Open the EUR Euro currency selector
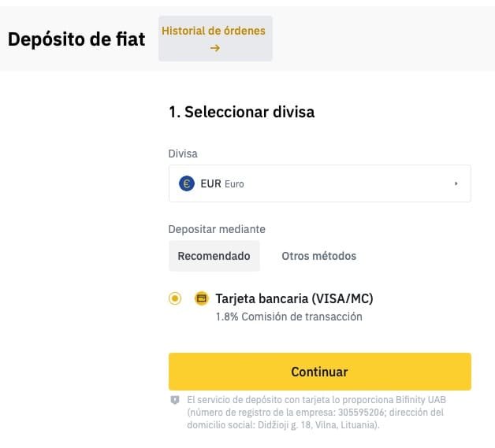Viewport: 495px width, 448px height. point(320,183)
